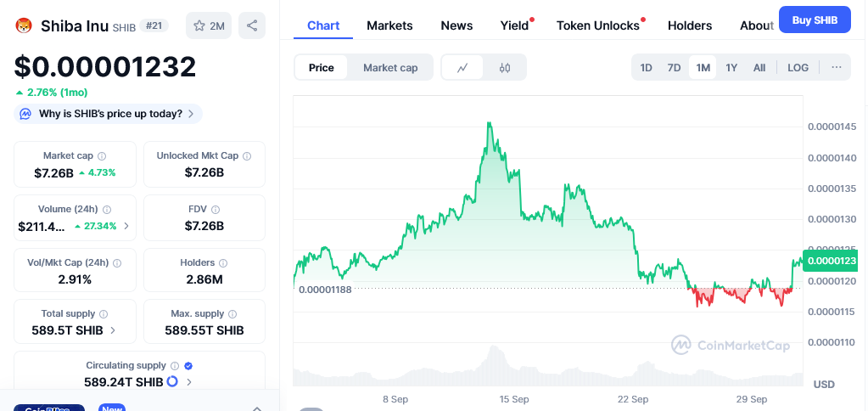Click the star watchlist button showing 2M
The height and width of the screenshot is (411, 868).
(x=209, y=25)
